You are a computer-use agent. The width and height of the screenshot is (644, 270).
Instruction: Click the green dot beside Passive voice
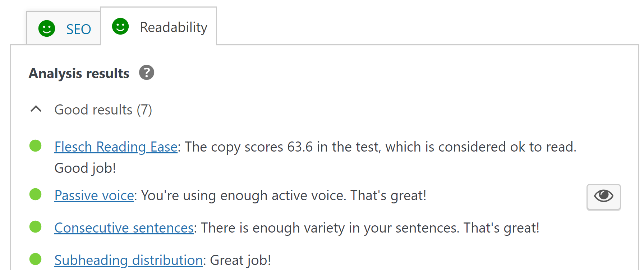click(x=35, y=194)
